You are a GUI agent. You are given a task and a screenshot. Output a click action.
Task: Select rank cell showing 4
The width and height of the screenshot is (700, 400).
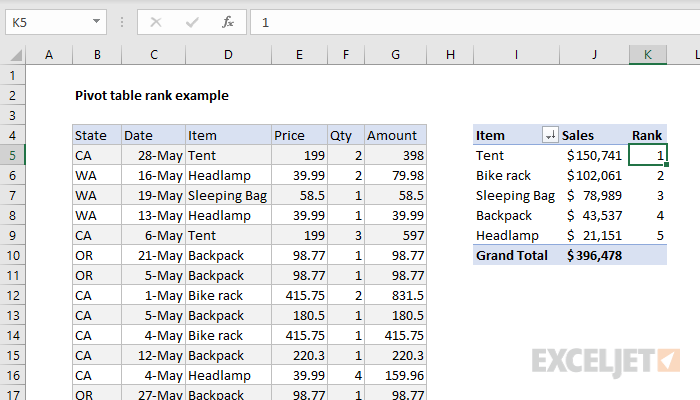[x=648, y=216]
